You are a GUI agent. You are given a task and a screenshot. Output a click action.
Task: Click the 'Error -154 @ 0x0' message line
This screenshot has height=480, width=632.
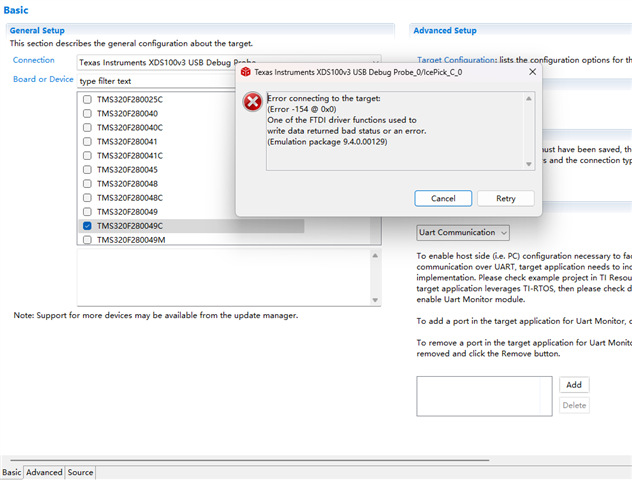[x=302, y=109]
